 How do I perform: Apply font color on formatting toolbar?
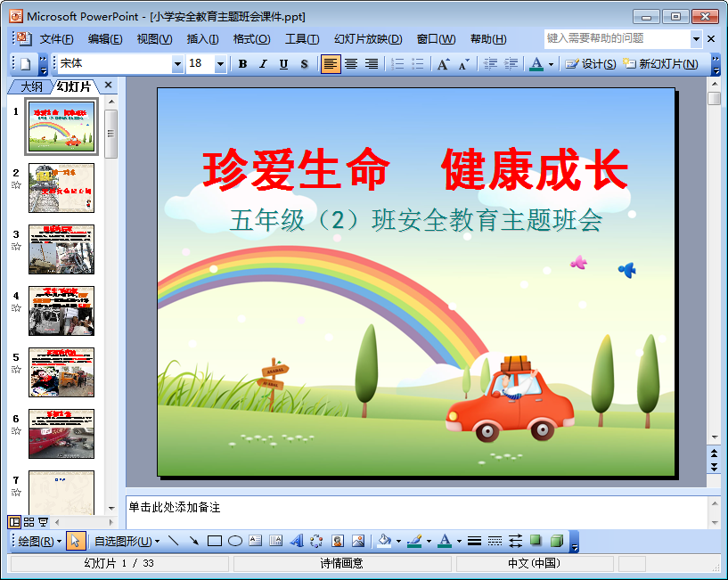click(x=536, y=63)
